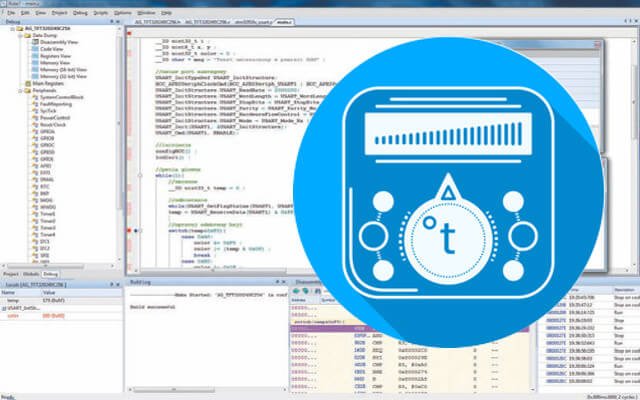Image resolution: width=640 pixels, height=400 pixels.
Task: Open the Help menu
Action: pyautogui.click(x=166, y=13)
